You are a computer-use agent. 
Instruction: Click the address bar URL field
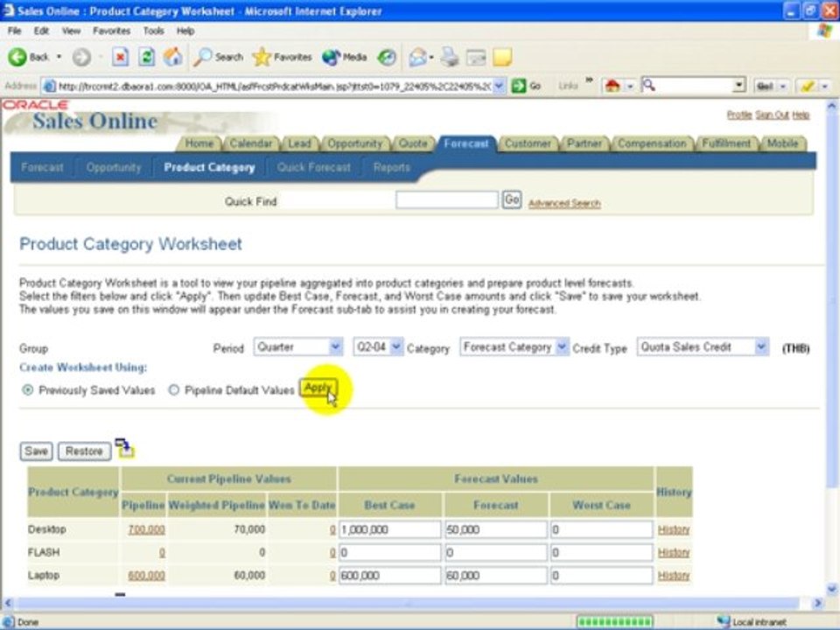(x=273, y=86)
